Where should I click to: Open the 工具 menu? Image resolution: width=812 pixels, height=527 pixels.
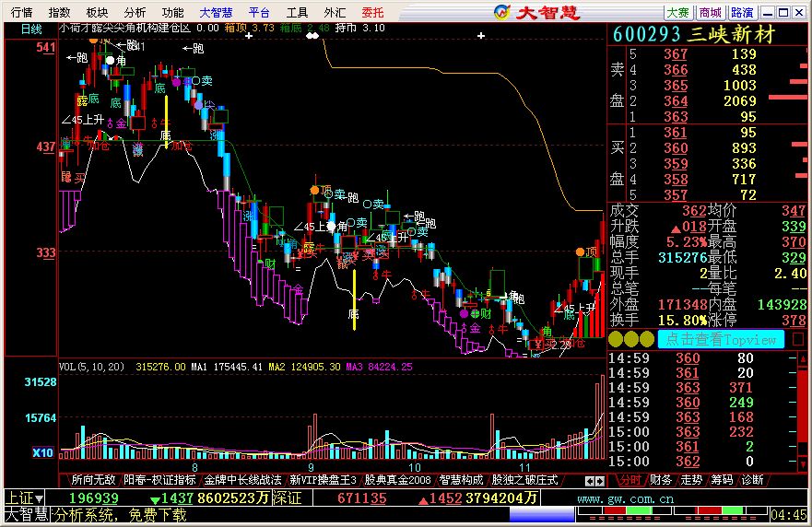[x=297, y=12]
